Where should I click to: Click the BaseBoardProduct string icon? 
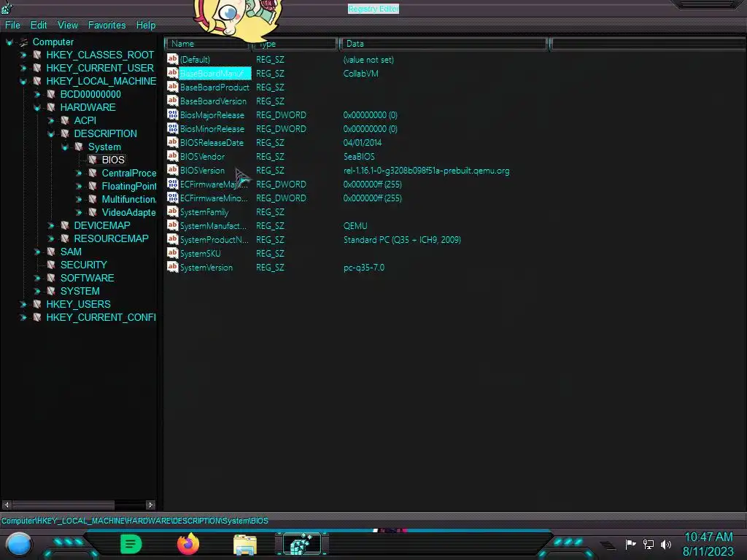[x=172, y=87]
